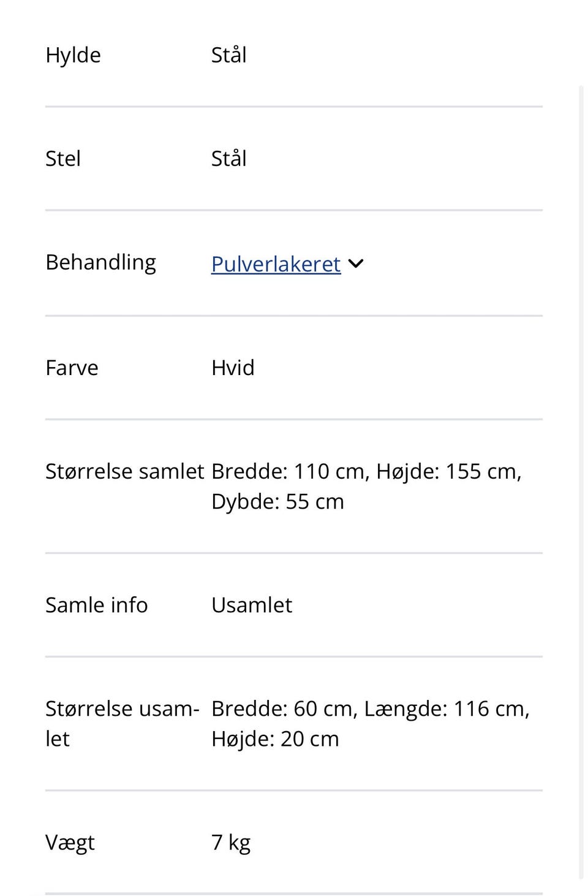Click the Hylde specification row
Screen dimensions: 588x896
73,55
